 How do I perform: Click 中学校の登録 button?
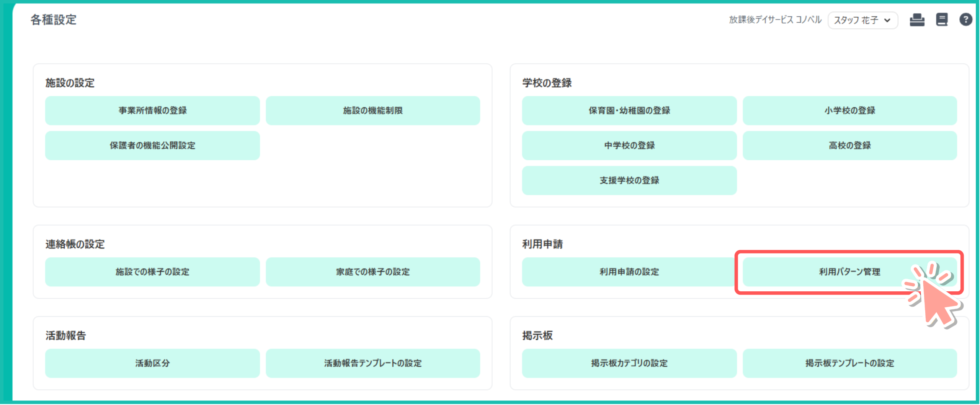pos(629,145)
